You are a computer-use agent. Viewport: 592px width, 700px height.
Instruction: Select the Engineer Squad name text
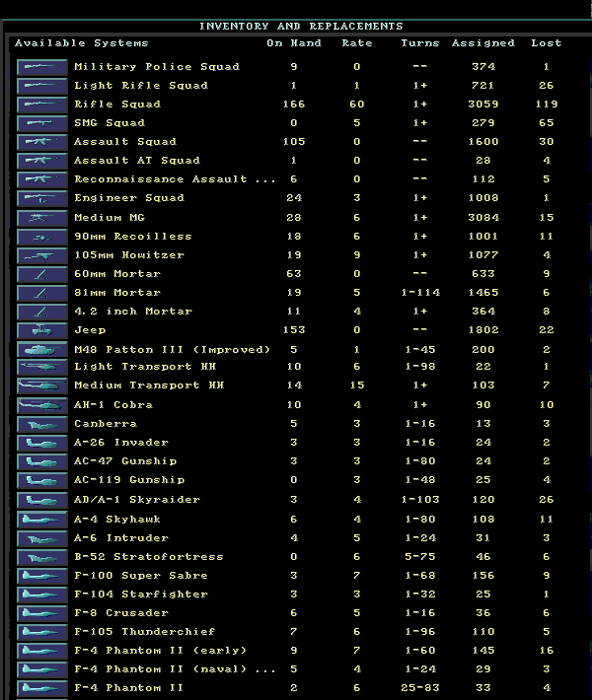(x=129, y=198)
